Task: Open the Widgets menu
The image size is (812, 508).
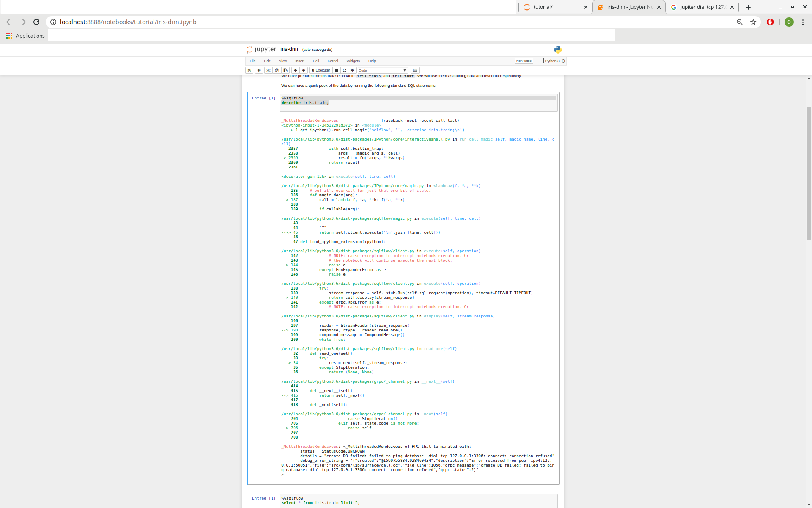Action: [353, 61]
